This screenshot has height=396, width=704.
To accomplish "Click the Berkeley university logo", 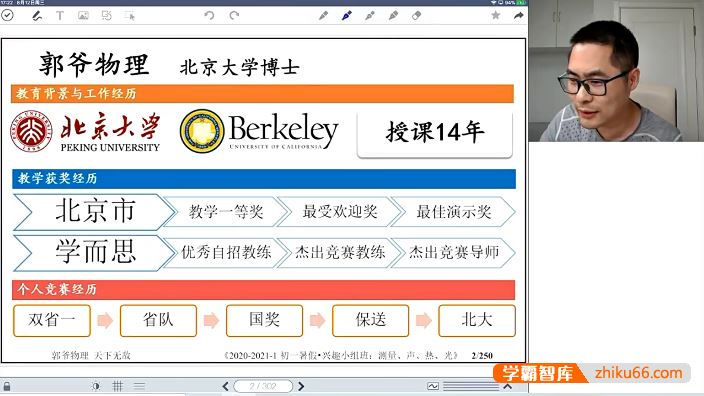I will 259,131.
